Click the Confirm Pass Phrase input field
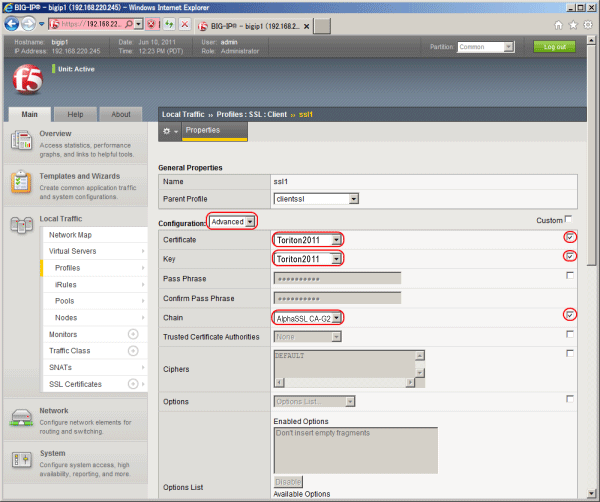This screenshot has height=502, width=600. pyautogui.click(x=338, y=298)
